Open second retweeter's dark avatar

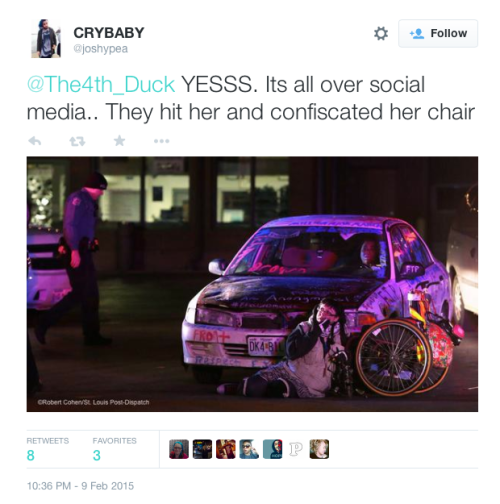[202, 449]
